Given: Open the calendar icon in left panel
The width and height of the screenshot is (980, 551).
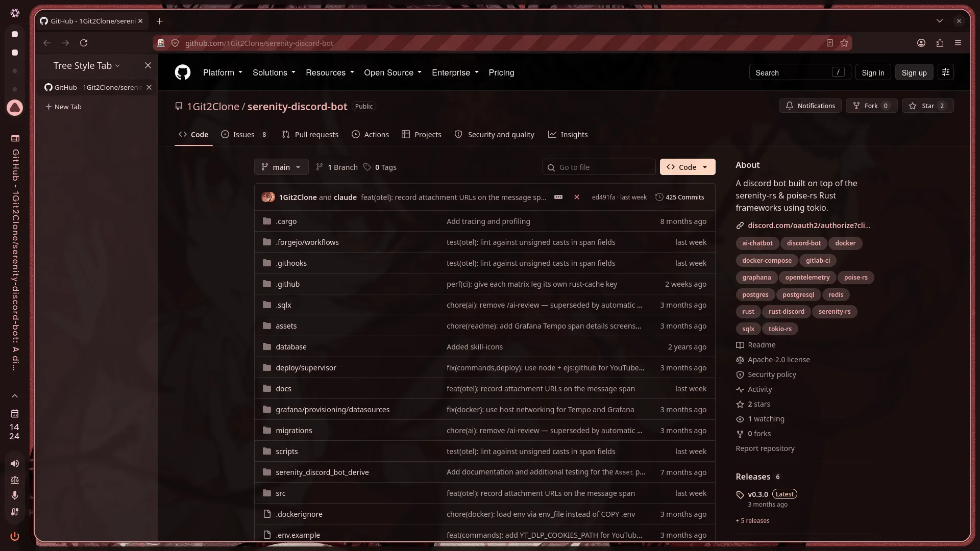Looking at the screenshot, I should point(15,413).
